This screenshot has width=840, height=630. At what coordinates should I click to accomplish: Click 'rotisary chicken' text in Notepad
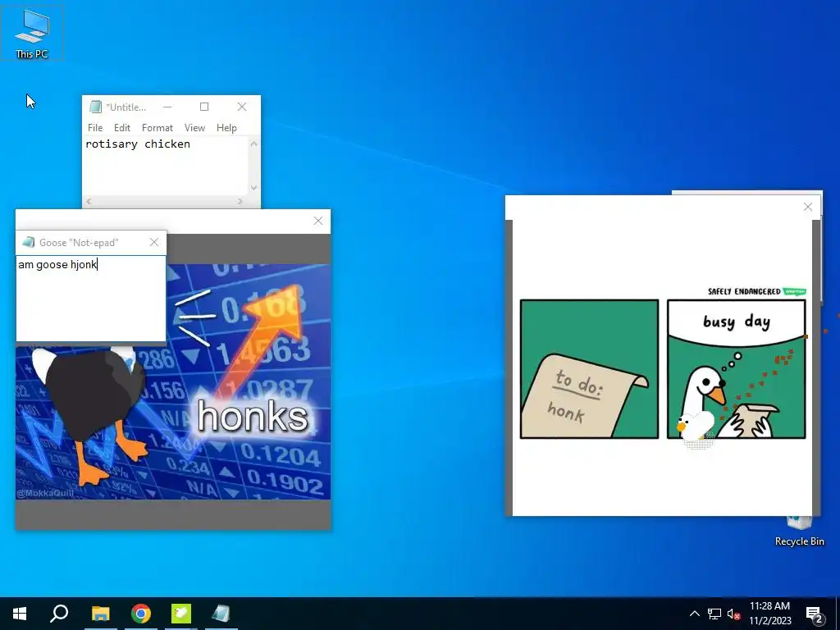coord(138,144)
